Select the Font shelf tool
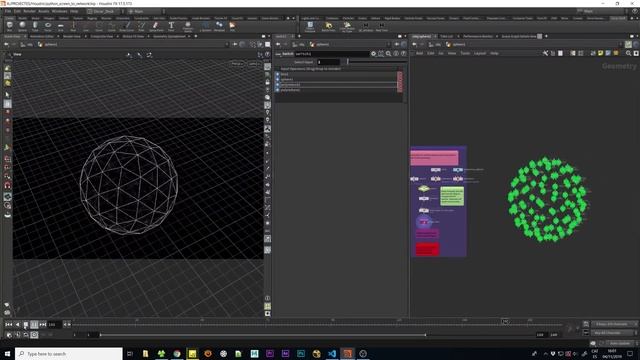640x360 pixels. click(171, 27)
